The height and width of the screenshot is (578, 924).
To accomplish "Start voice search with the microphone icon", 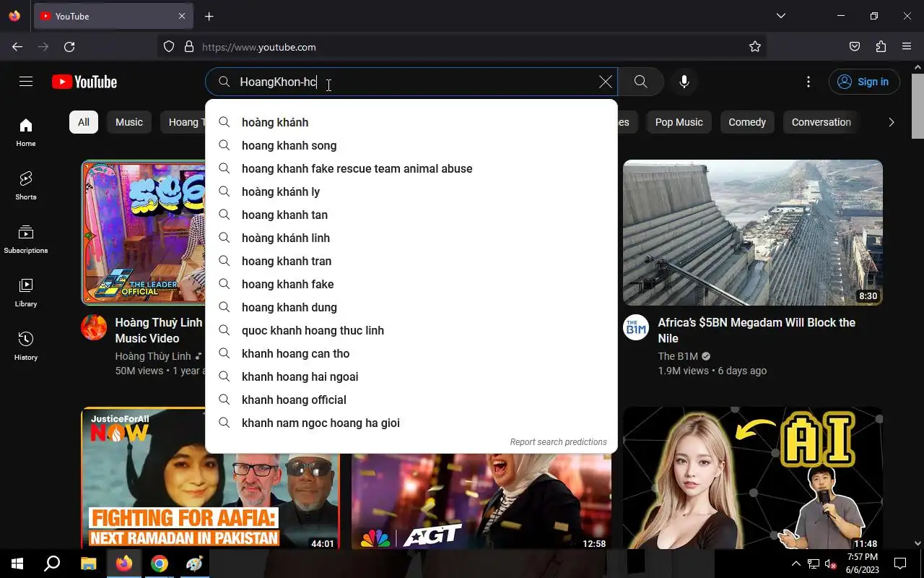I will coord(684,82).
